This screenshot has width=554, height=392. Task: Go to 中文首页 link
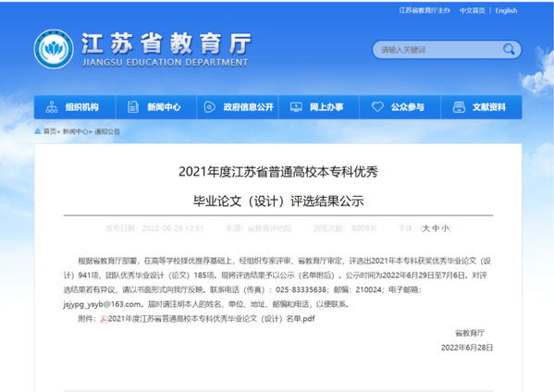coord(472,10)
